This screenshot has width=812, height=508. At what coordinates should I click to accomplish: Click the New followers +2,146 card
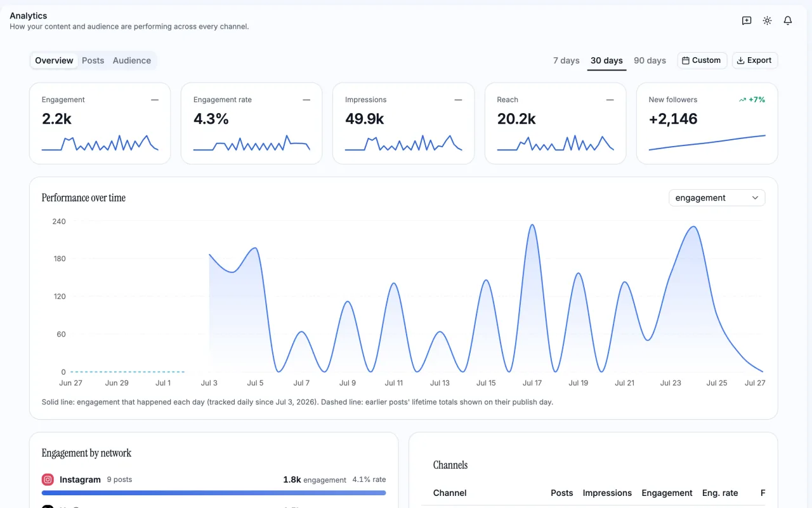(x=707, y=123)
